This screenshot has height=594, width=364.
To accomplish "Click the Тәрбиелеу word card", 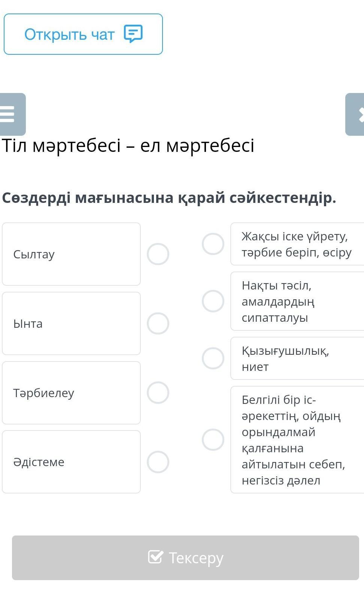I will point(71,393).
